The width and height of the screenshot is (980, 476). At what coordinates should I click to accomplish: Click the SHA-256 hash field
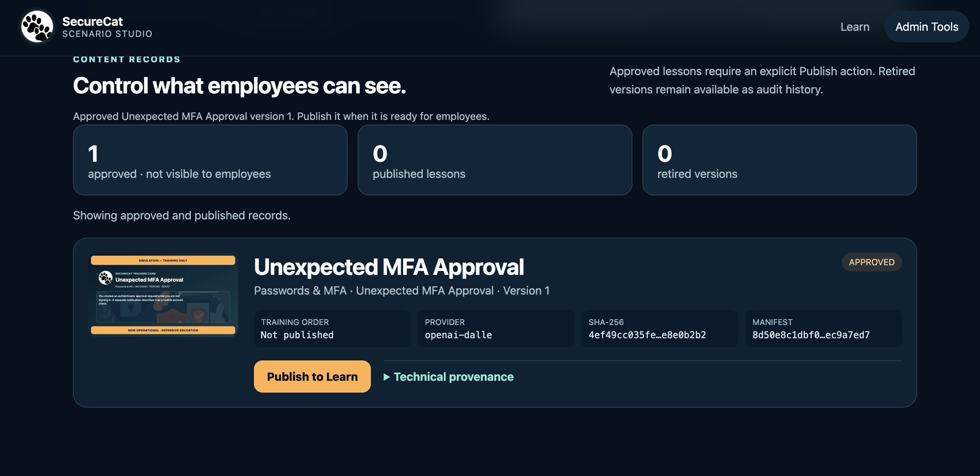pos(659,328)
